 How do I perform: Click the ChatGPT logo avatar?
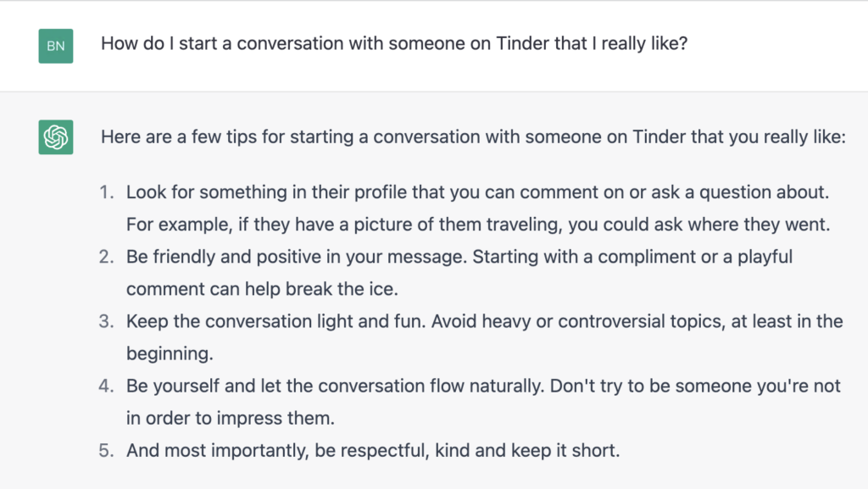tap(56, 137)
